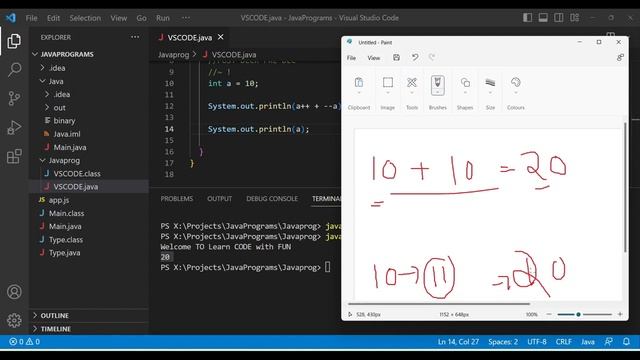Viewport: 640px width, 360px height.
Task: Open the Go menu
Action: [141, 18]
